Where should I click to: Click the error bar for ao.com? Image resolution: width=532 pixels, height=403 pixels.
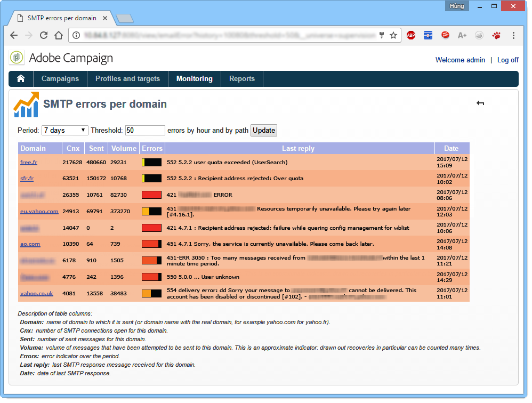[152, 244]
